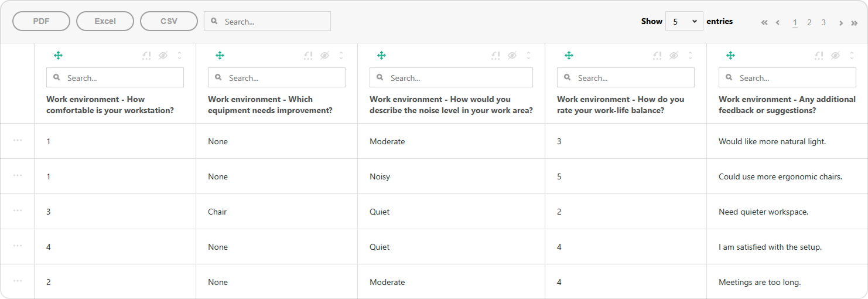
Task: Export the table with the PDF button
Action: [41, 21]
